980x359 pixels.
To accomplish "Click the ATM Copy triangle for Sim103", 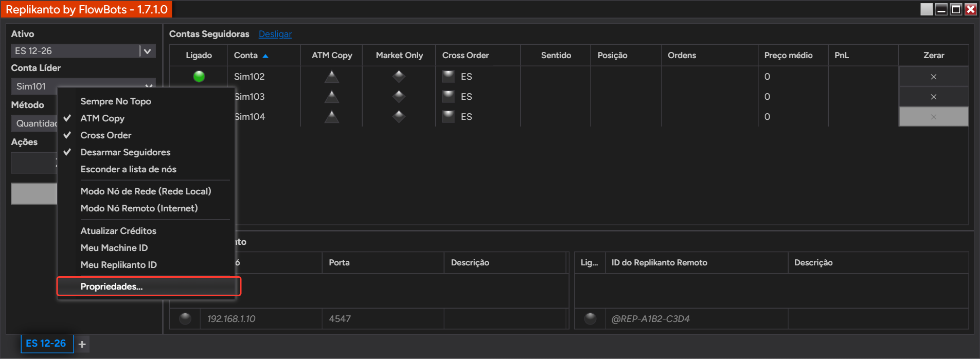I will pos(332,97).
